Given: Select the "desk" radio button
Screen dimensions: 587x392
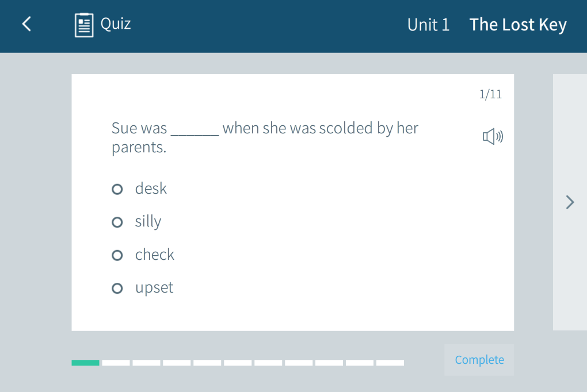Looking at the screenshot, I should pos(117,189).
